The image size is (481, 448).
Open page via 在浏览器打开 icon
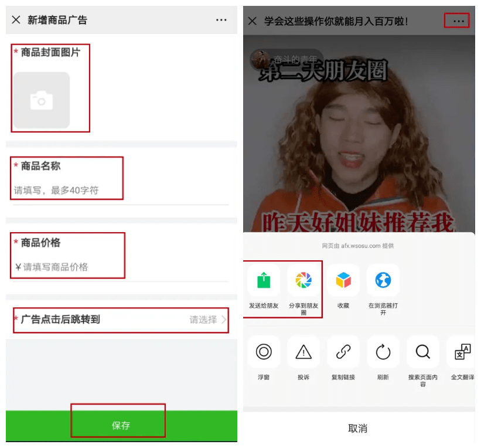point(383,280)
